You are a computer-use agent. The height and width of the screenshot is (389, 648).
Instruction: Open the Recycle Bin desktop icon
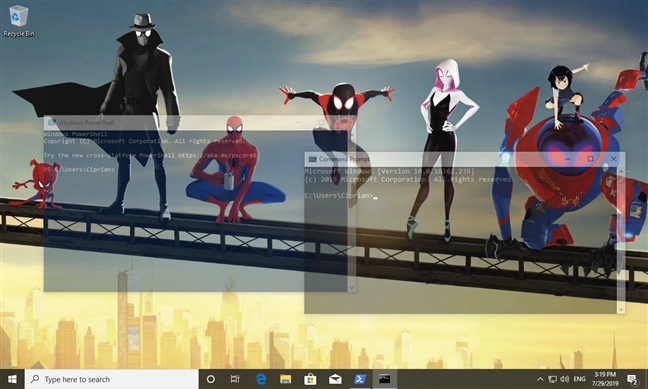click(x=19, y=21)
